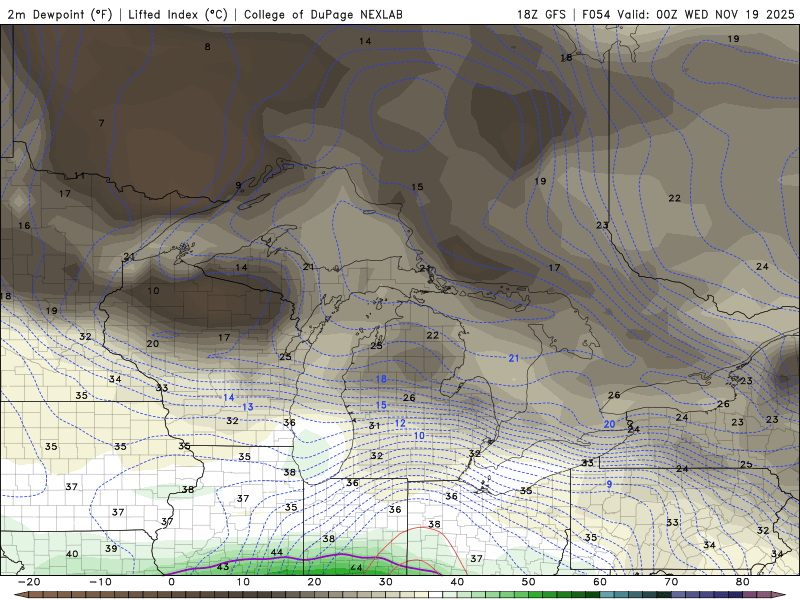Click the black dewpoint value 31
The image size is (800, 600).
point(374,426)
